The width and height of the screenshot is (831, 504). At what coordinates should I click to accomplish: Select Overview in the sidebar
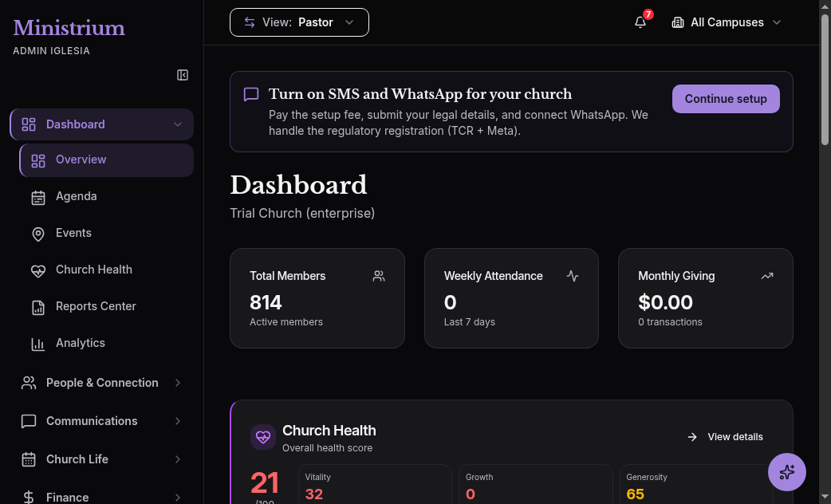(107, 160)
